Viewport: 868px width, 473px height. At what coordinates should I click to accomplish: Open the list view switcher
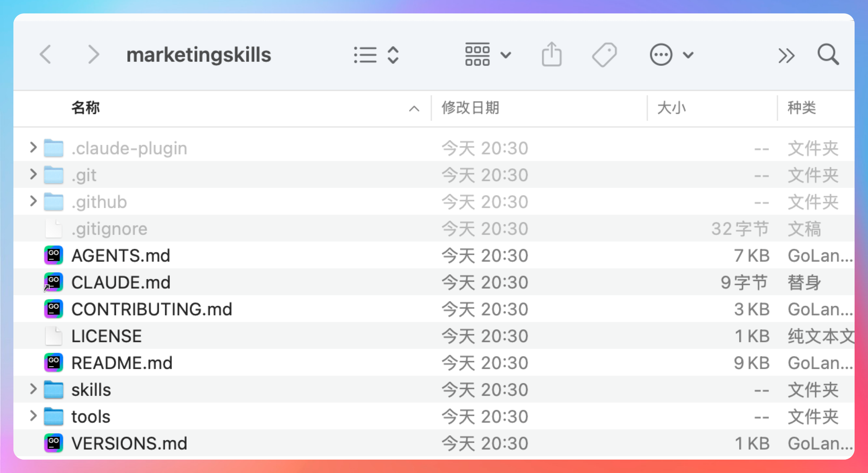[376, 55]
